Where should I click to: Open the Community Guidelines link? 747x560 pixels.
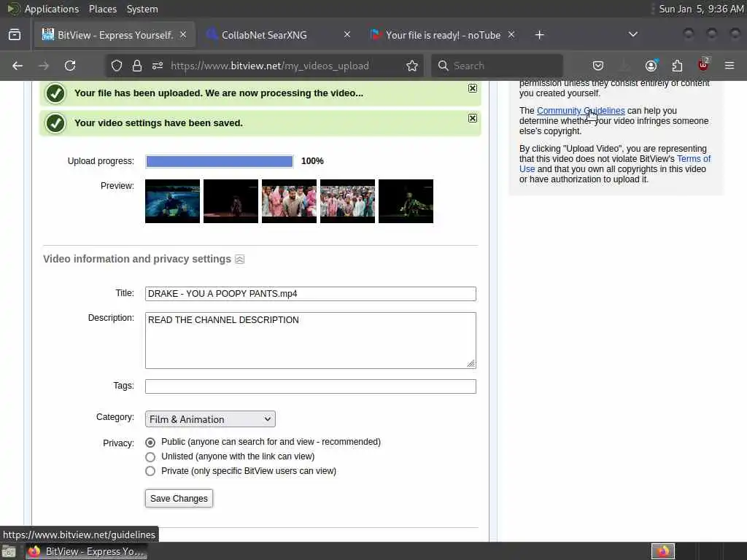point(581,111)
